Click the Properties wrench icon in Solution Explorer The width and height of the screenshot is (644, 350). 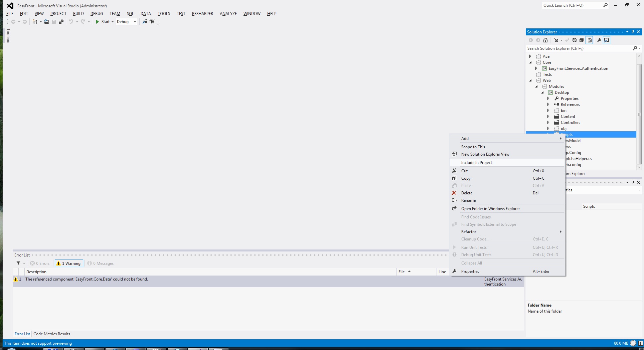(599, 40)
